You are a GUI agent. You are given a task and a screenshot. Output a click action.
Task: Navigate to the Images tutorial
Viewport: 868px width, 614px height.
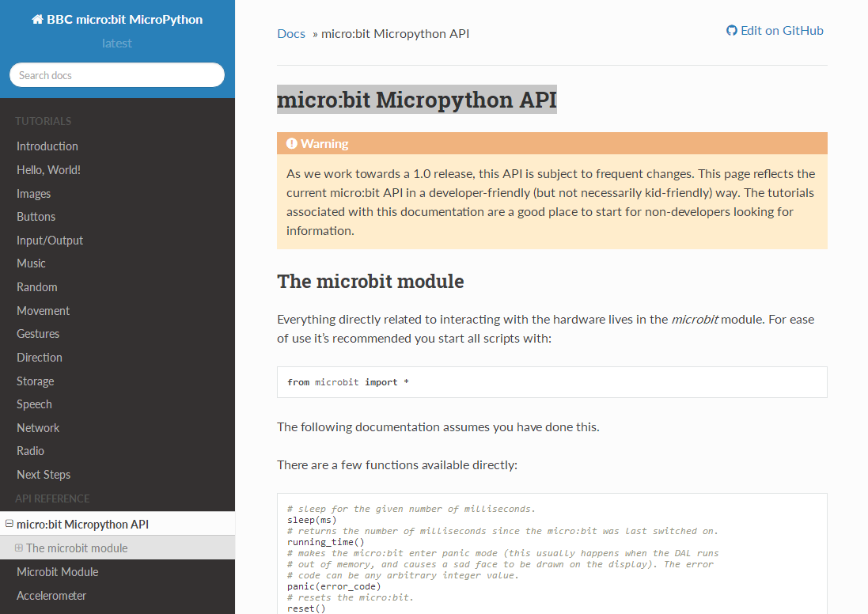(x=33, y=193)
